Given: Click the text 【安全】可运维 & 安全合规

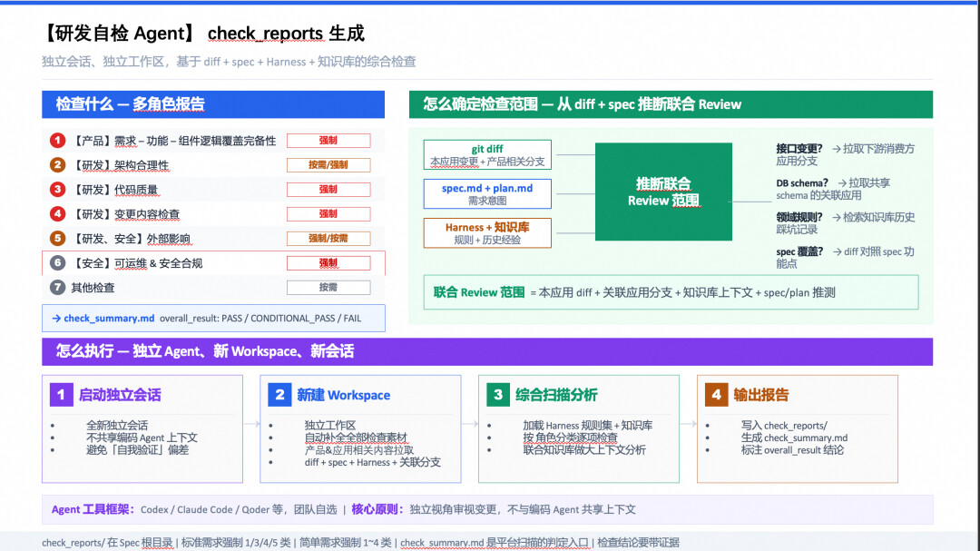Looking at the screenshot, I should coord(137,263).
